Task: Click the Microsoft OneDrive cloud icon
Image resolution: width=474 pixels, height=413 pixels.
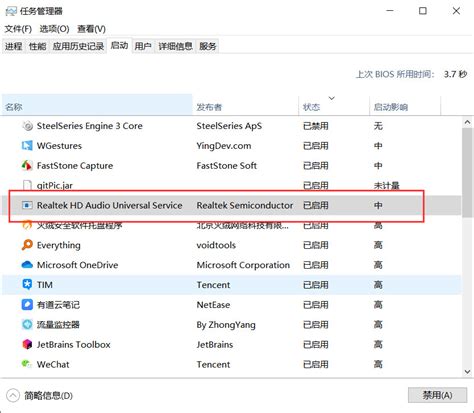Action: coord(27,265)
